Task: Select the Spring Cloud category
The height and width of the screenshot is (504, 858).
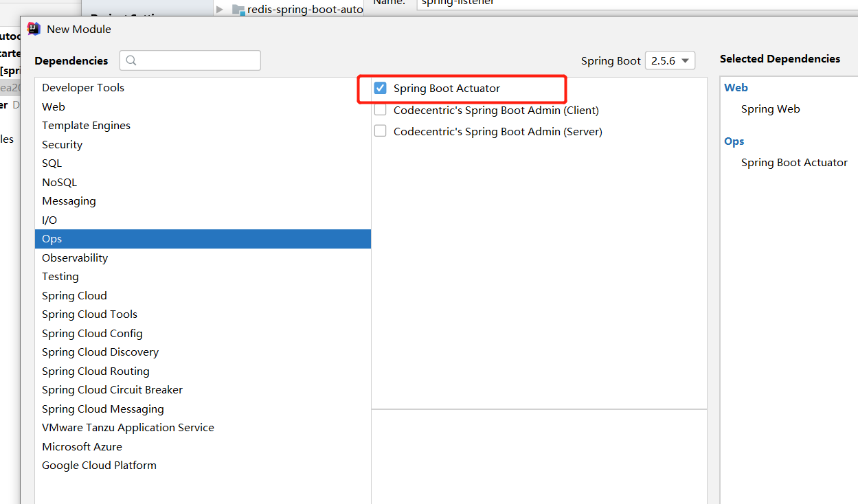Action: [x=203, y=295]
